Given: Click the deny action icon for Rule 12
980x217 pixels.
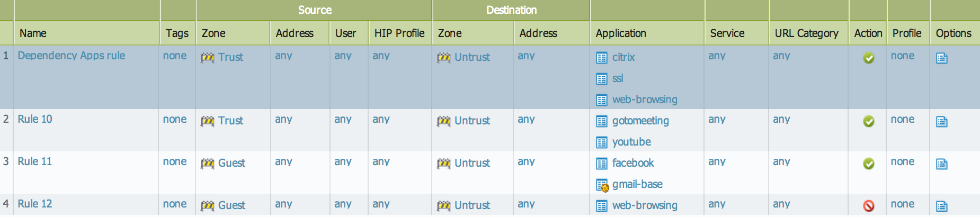Looking at the screenshot, I should point(868,206).
